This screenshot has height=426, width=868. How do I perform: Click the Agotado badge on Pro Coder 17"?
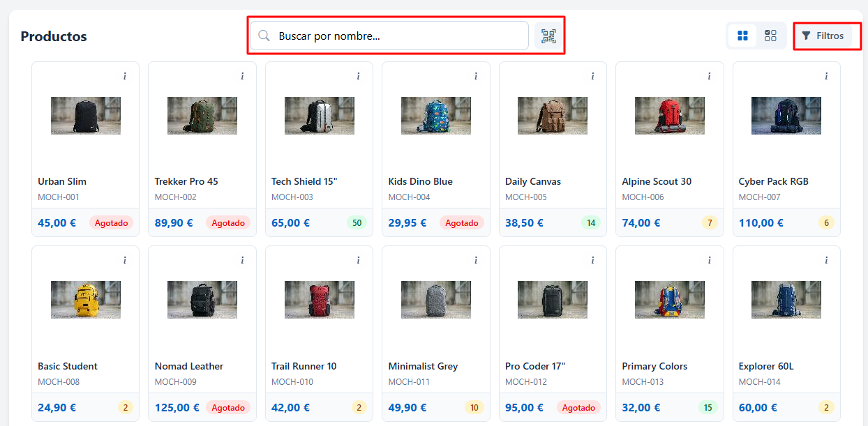click(578, 407)
